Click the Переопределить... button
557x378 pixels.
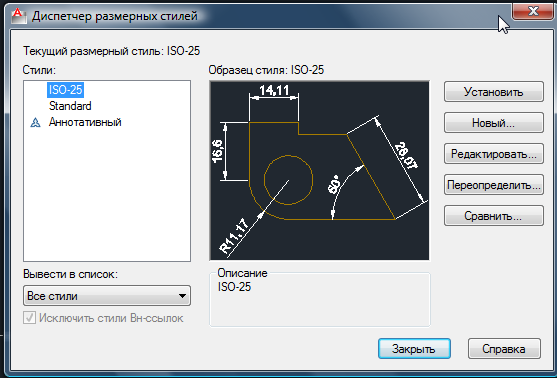[494, 185]
